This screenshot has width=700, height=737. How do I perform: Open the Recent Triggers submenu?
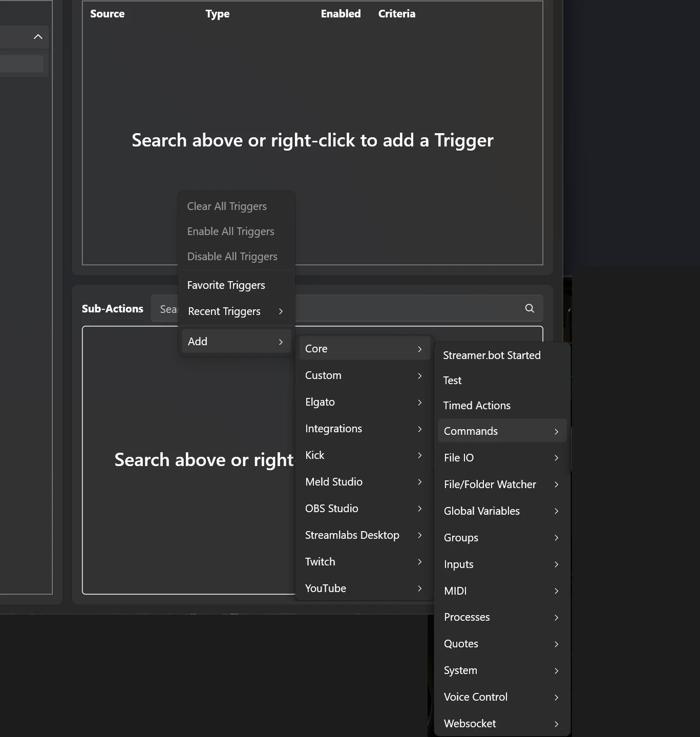pyautogui.click(x=236, y=311)
